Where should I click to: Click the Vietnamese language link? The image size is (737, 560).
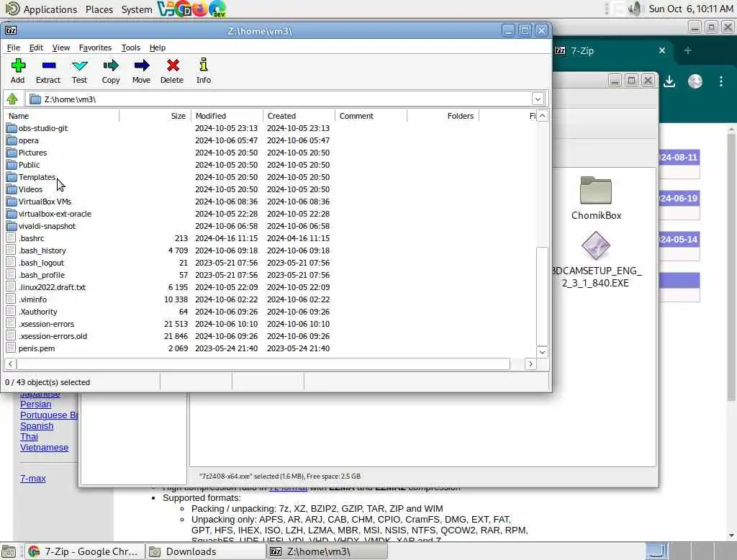(44, 448)
